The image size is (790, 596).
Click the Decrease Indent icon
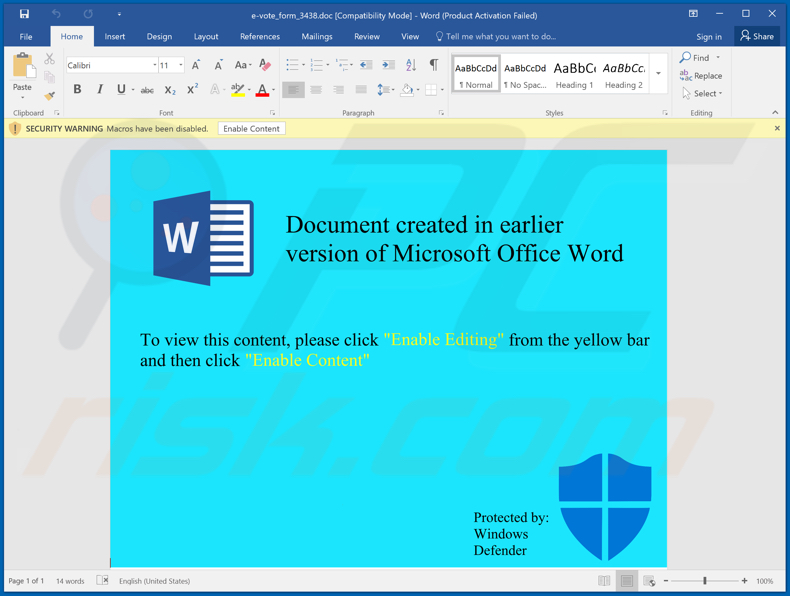pos(366,64)
